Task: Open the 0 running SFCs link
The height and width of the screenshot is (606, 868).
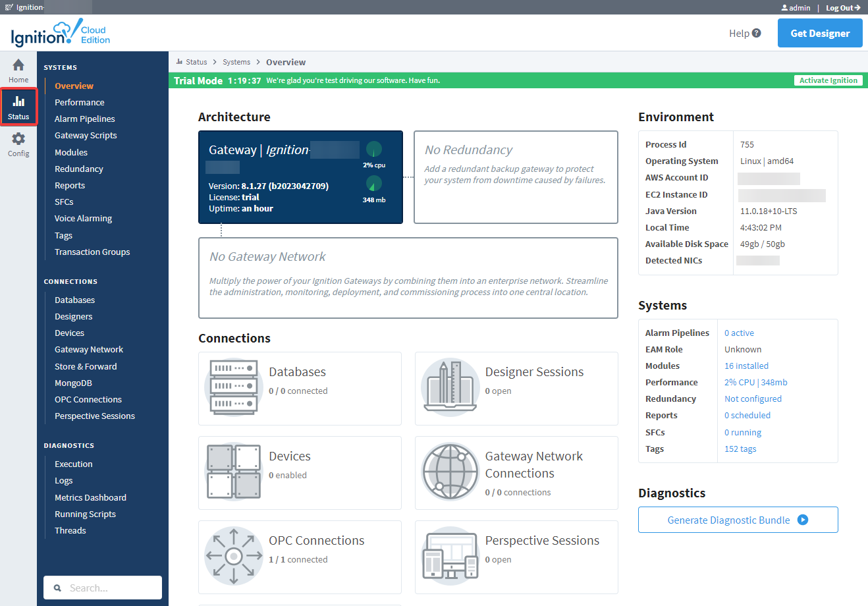Action: [743, 432]
